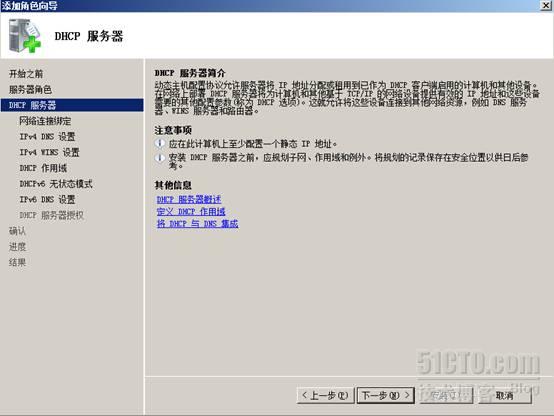Select highlighted DHCP 服务器 step
Screen dimensions: 554x416
pyautogui.click(x=72, y=105)
